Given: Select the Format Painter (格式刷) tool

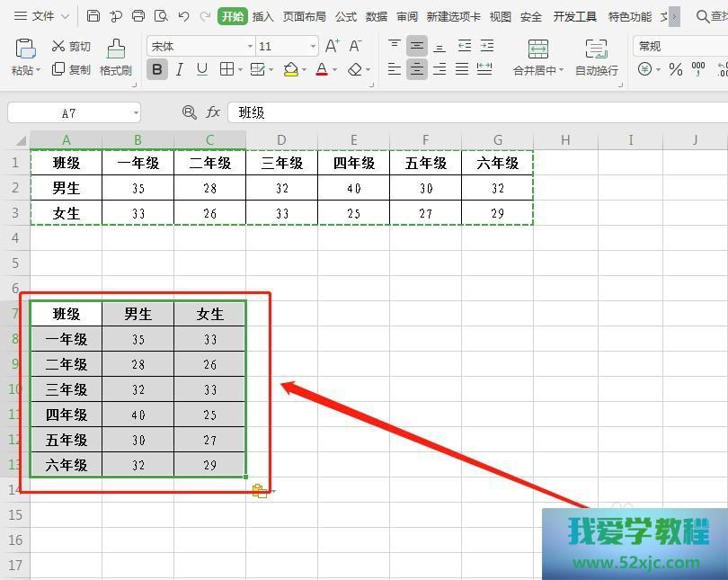Looking at the screenshot, I should click(116, 57).
